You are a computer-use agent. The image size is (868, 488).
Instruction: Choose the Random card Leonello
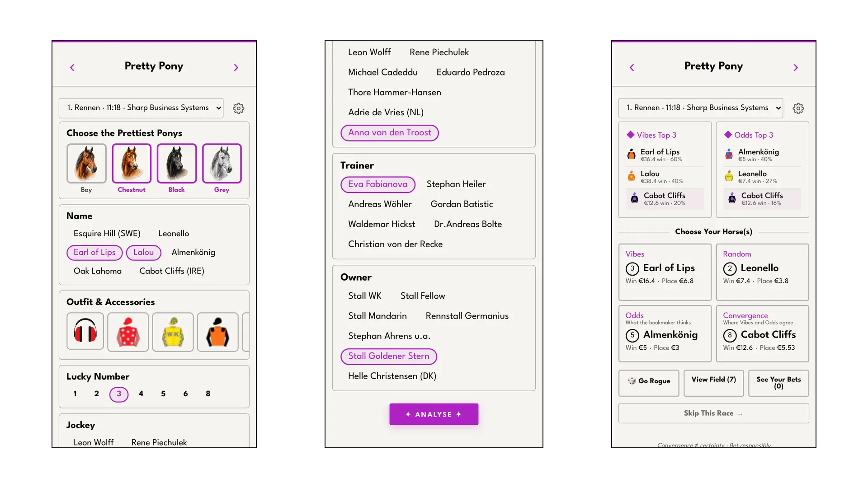[x=762, y=272]
